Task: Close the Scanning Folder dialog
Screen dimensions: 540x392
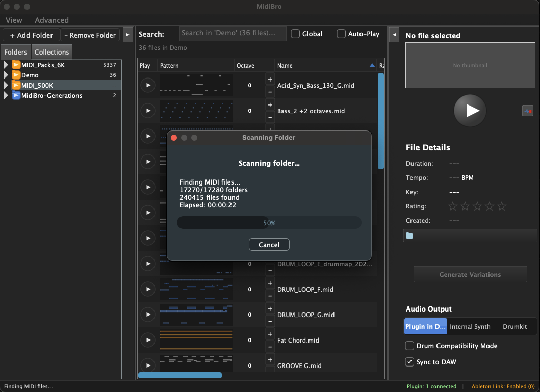Action: click(174, 138)
